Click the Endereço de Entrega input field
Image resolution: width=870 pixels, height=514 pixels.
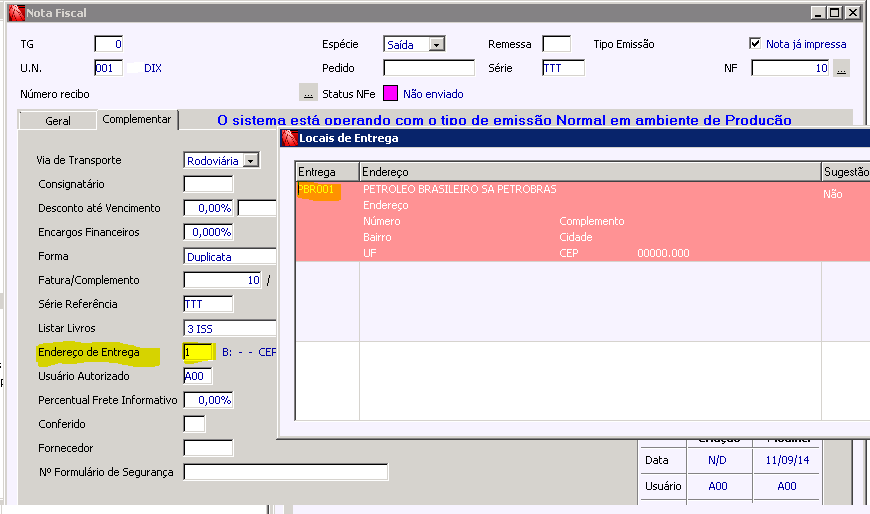[x=199, y=352]
